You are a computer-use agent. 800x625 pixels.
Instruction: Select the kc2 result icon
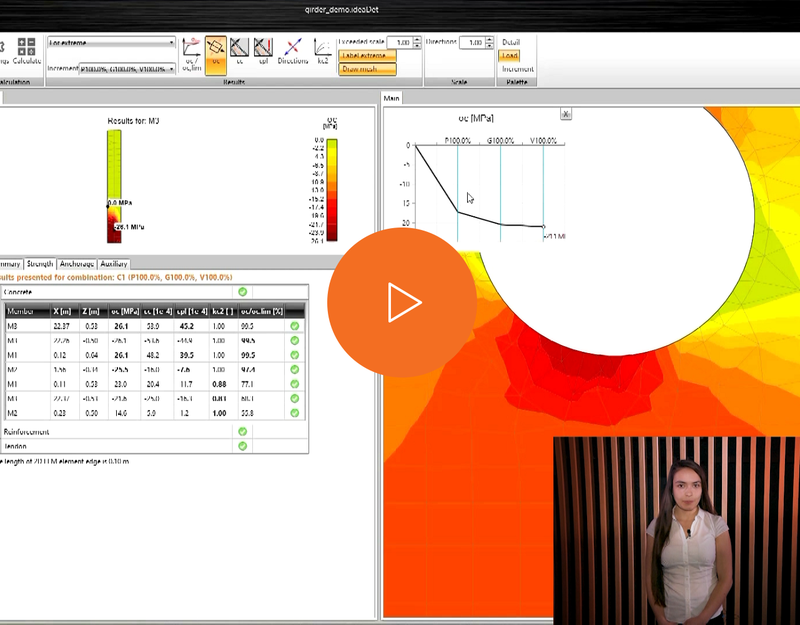[323, 51]
